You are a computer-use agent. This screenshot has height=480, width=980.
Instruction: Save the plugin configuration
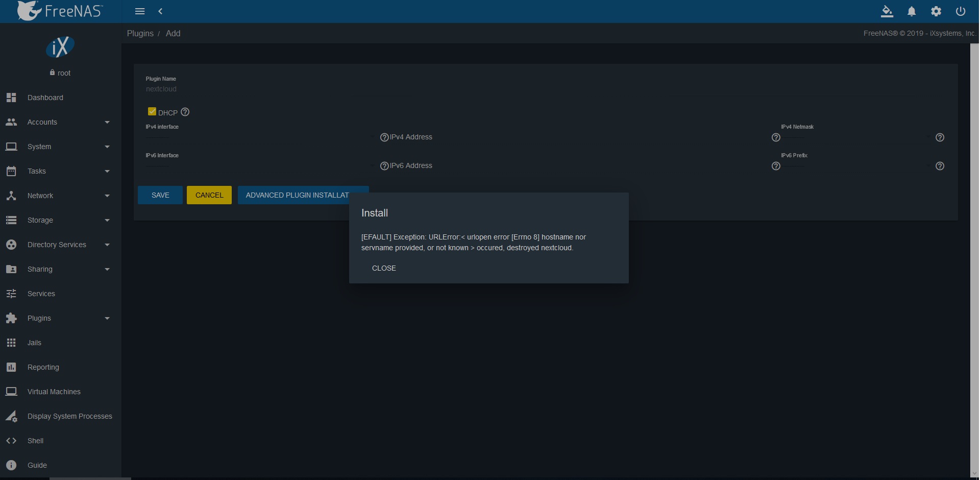pos(160,195)
